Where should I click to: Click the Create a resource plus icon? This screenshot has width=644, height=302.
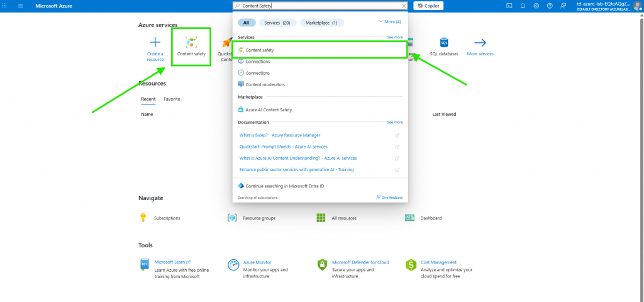pos(155,43)
